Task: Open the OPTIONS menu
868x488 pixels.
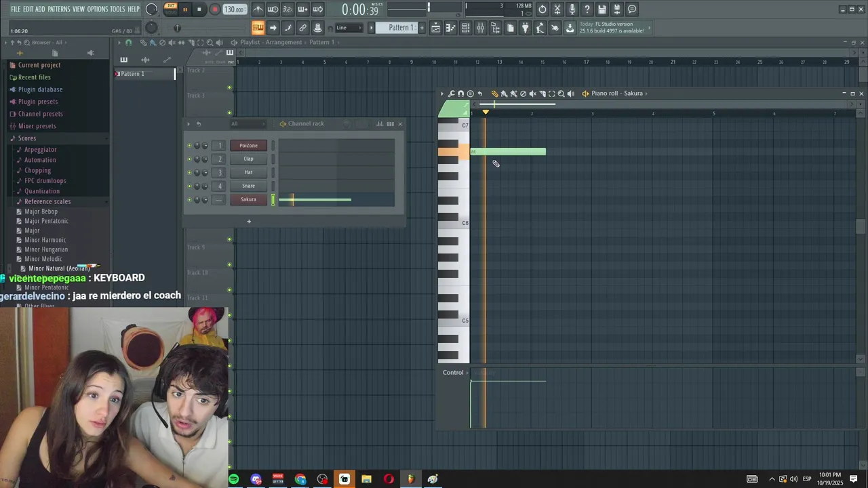Action: click(97, 9)
